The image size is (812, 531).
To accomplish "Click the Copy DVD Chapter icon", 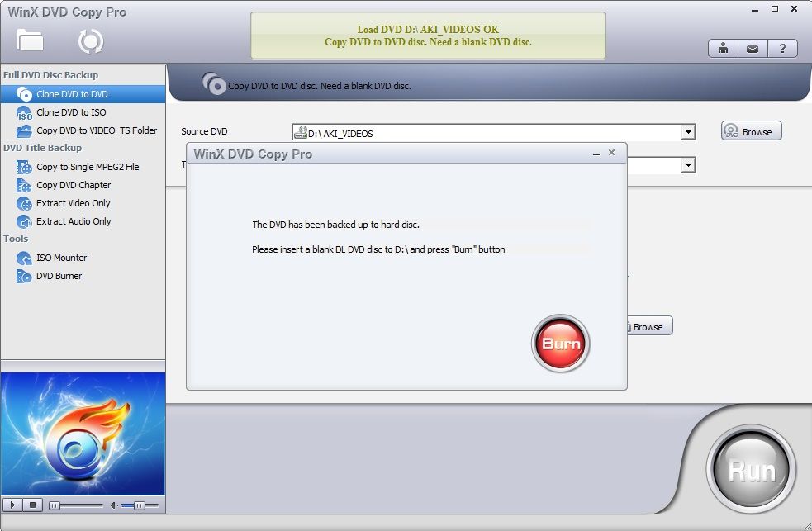I will pyautogui.click(x=24, y=185).
